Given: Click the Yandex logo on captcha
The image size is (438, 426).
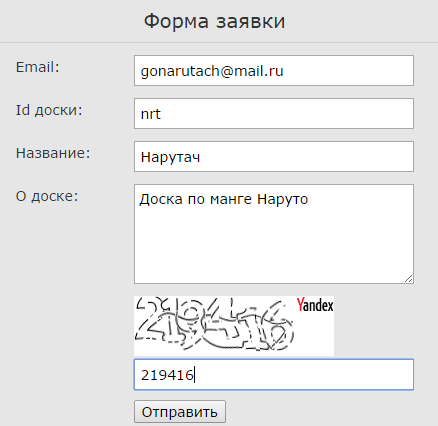Looking at the screenshot, I should (315, 305).
